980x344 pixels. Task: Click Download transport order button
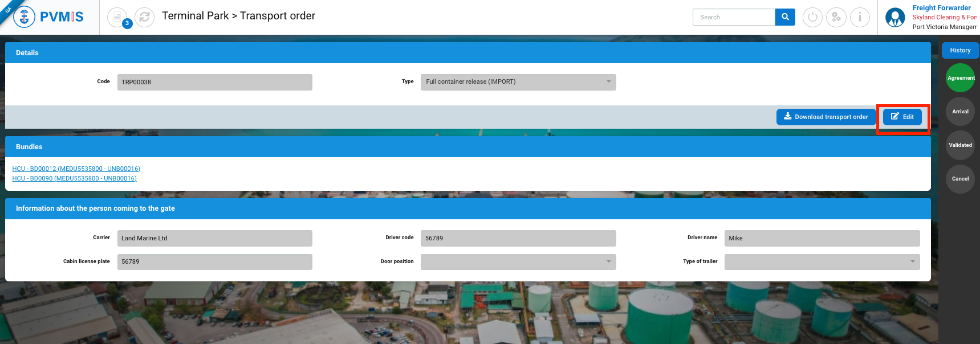tap(826, 117)
